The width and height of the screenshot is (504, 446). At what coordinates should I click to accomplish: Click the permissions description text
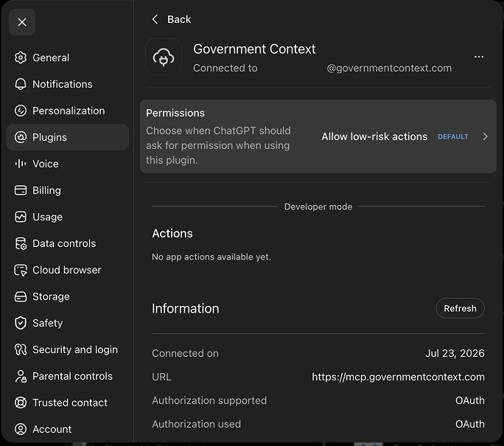[x=218, y=145]
